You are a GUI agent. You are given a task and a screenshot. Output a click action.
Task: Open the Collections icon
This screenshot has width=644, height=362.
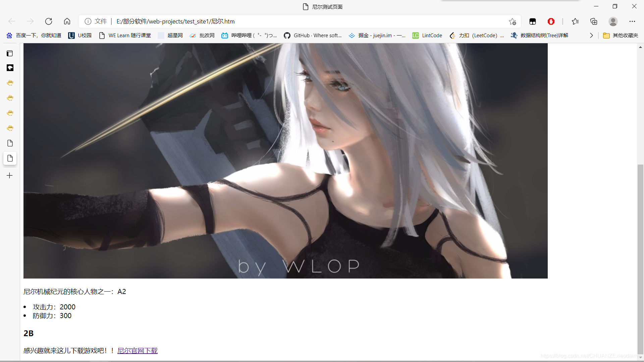pos(594,21)
